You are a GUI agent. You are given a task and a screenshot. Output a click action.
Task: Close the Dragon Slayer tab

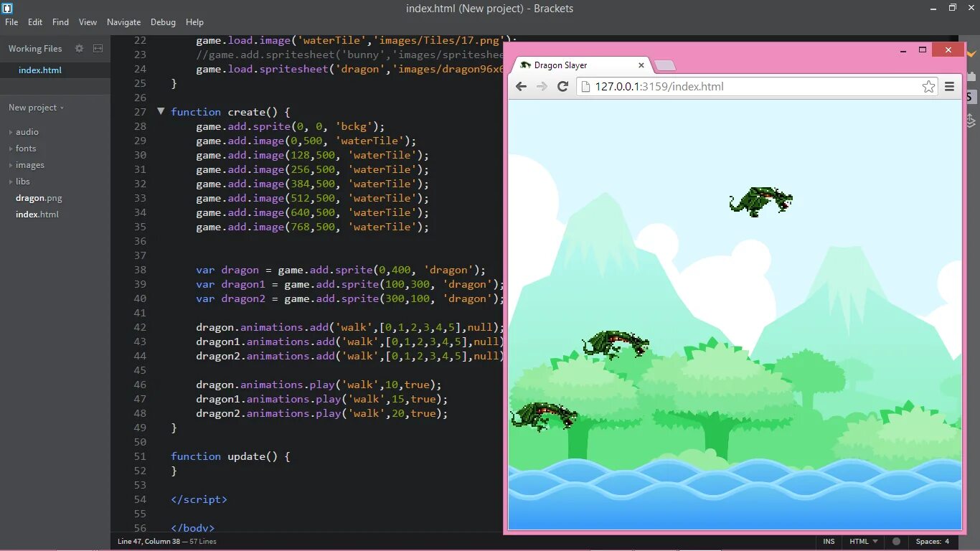pos(641,65)
